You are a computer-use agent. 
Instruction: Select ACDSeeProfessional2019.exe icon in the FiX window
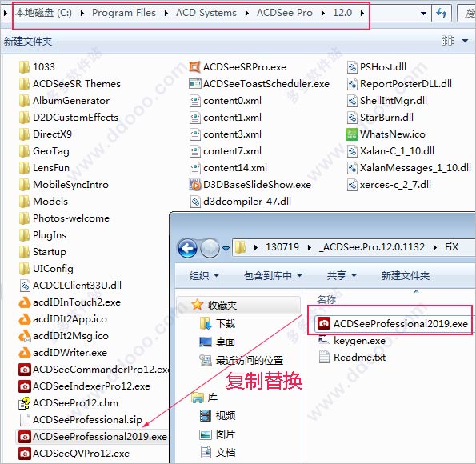point(324,323)
